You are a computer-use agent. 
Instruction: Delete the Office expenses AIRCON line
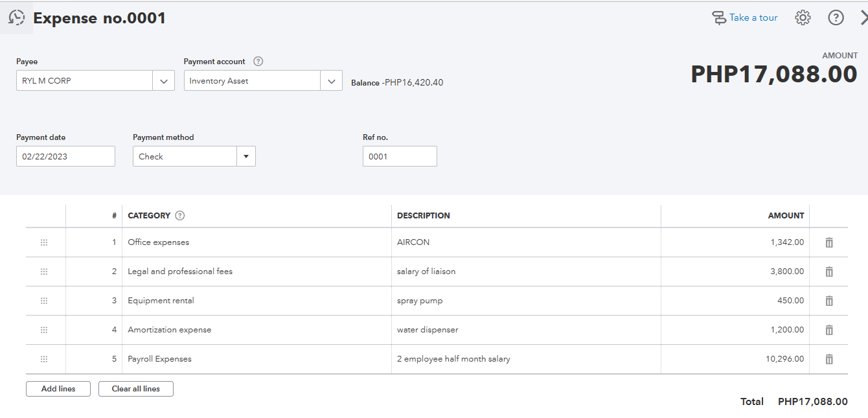coord(828,242)
